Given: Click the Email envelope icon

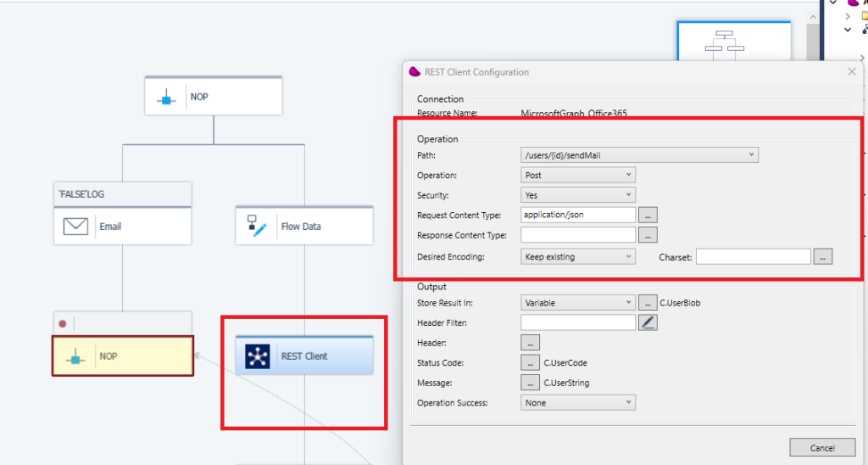Looking at the screenshot, I should (x=76, y=227).
